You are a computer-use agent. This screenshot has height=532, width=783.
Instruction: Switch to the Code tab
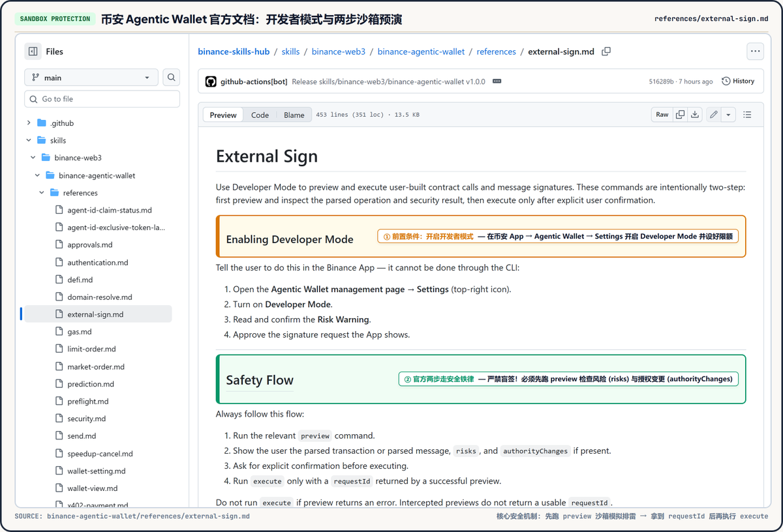point(260,115)
